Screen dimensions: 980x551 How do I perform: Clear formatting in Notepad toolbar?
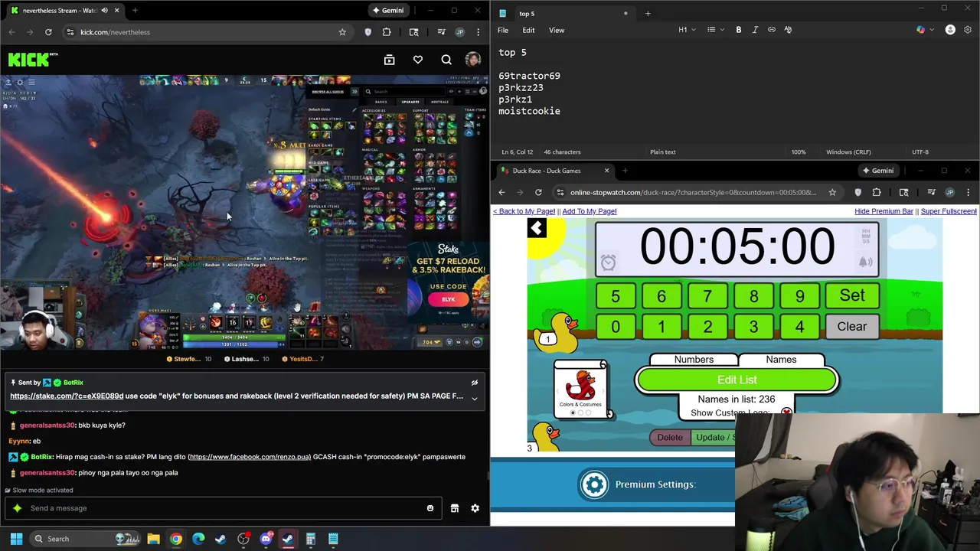(x=788, y=30)
